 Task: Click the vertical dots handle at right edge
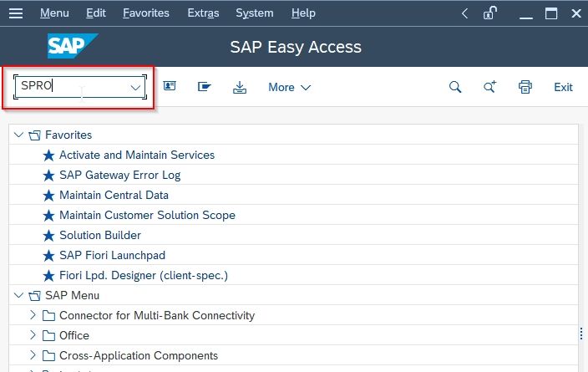(580, 334)
